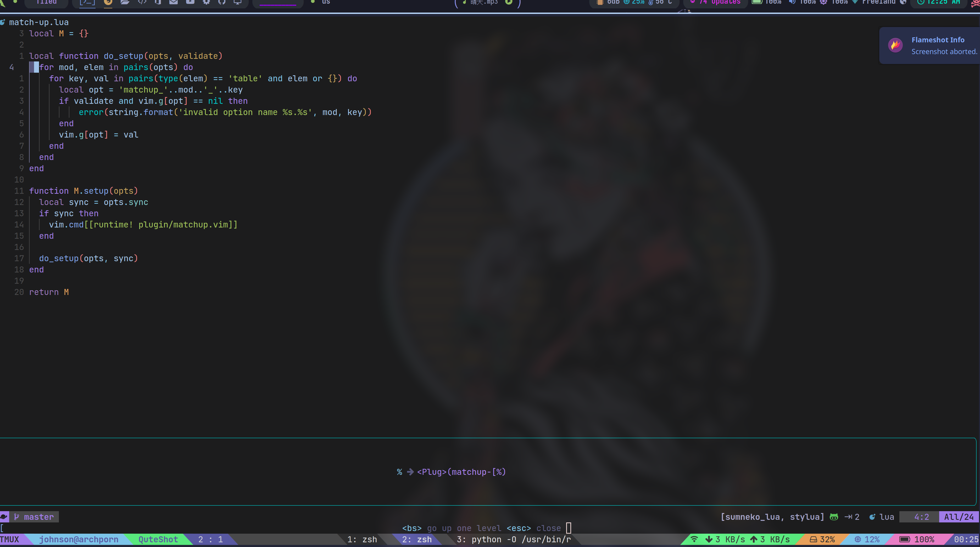Click the GitHub Copilot icon in the statusline
Viewport: 980px width, 547px height.
[x=834, y=517]
